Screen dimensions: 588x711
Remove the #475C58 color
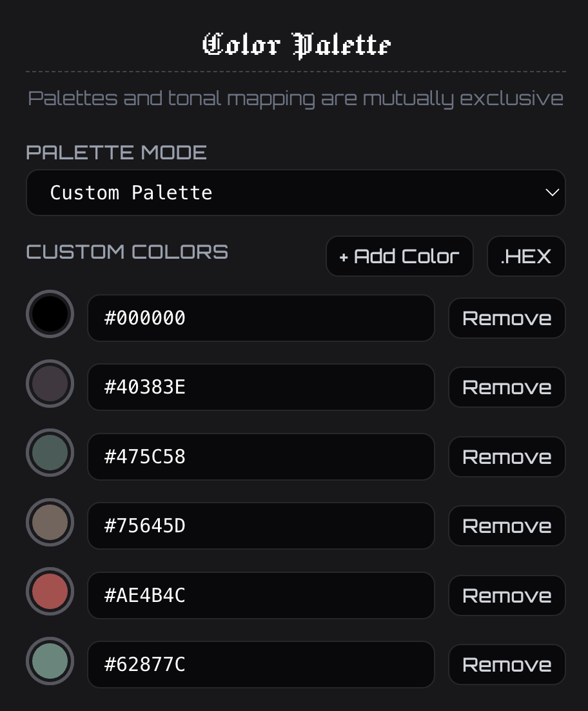507,457
